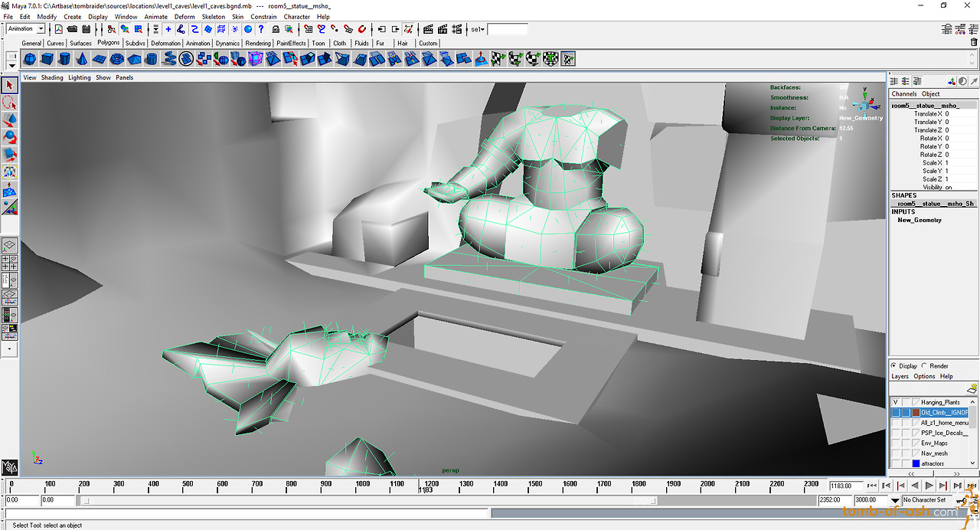Switch to the Curves shelf tab

point(55,43)
